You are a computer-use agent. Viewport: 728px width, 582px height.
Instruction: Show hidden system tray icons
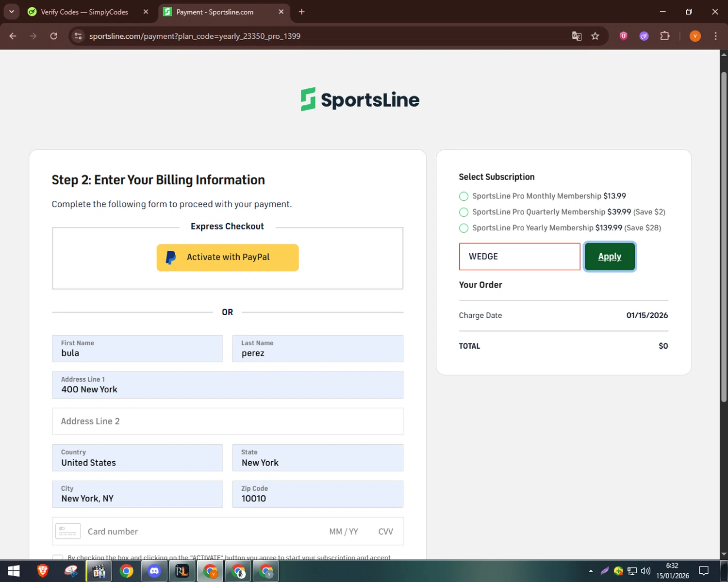[x=591, y=571]
